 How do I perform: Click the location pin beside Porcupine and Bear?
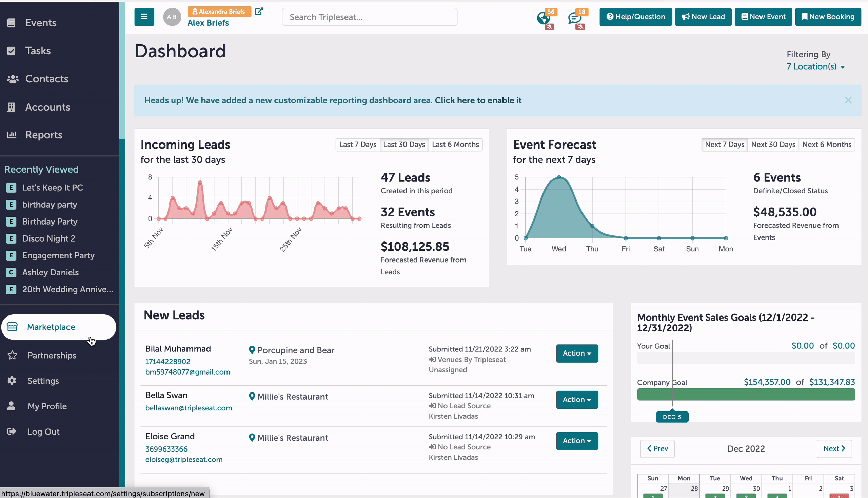[252, 350]
